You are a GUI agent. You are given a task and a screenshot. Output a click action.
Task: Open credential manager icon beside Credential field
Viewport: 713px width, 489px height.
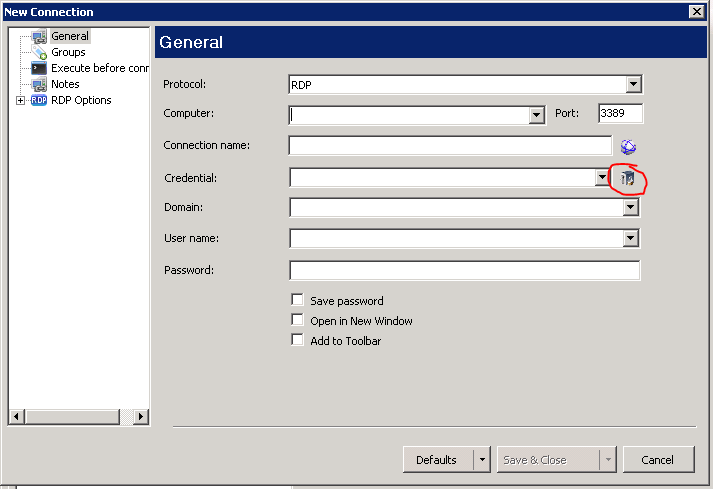(x=628, y=178)
